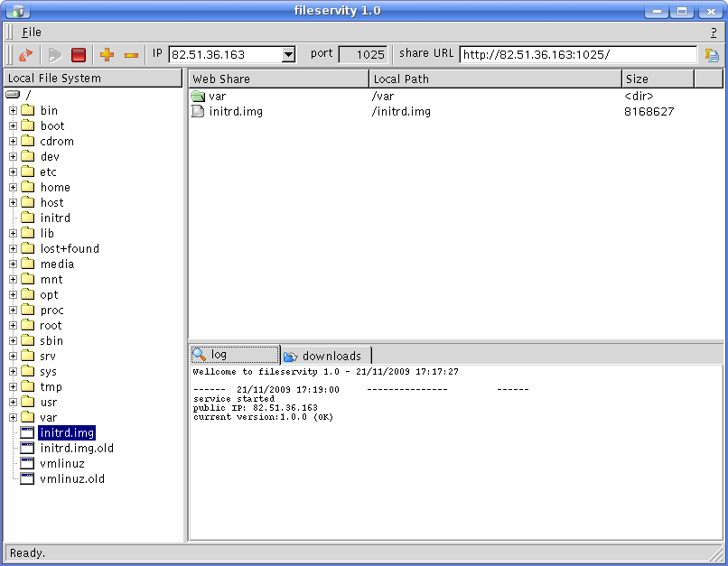
Task: Select vmlinuz.old in the file tree
Action: click(72, 479)
